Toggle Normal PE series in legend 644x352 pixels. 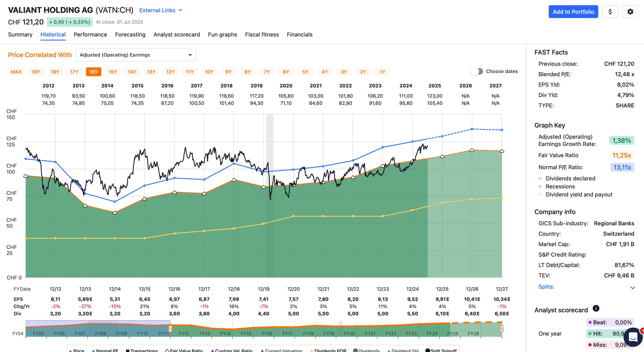point(105,351)
